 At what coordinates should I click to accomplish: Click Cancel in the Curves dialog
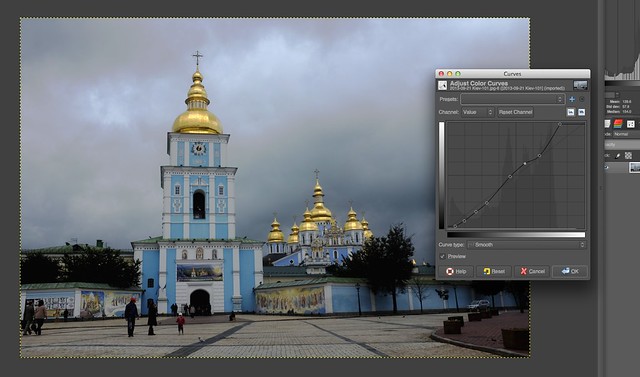(x=533, y=271)
